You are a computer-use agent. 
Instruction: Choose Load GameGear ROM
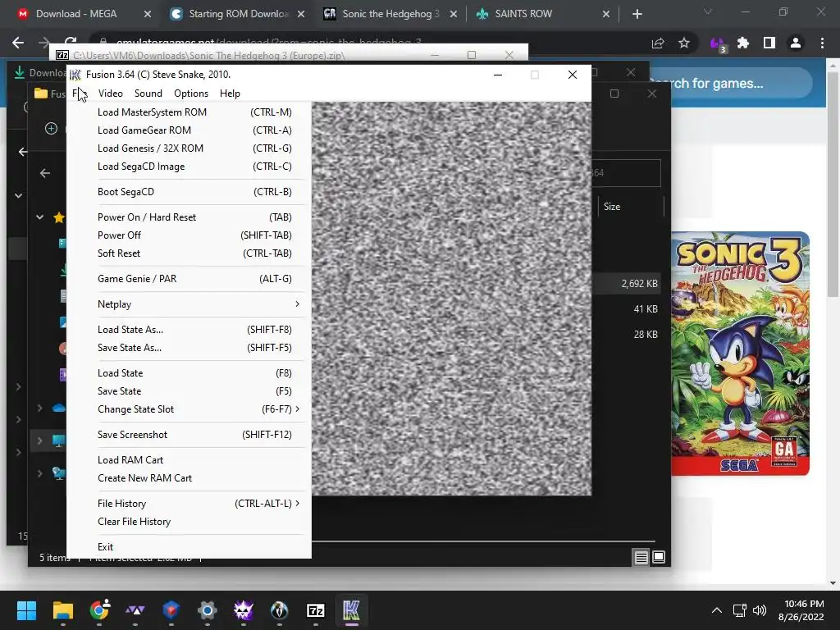coord(189,130)
